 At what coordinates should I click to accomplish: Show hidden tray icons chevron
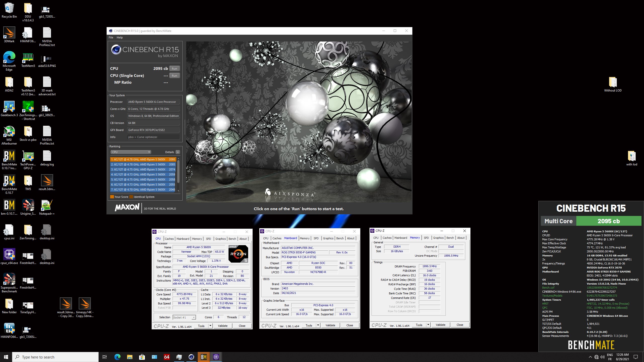tap(590, 357)
